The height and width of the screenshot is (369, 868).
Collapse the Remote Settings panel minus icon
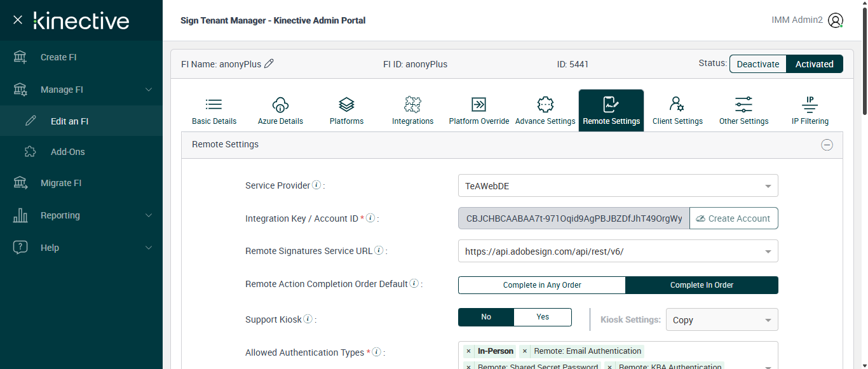click(x=827, y=145)
